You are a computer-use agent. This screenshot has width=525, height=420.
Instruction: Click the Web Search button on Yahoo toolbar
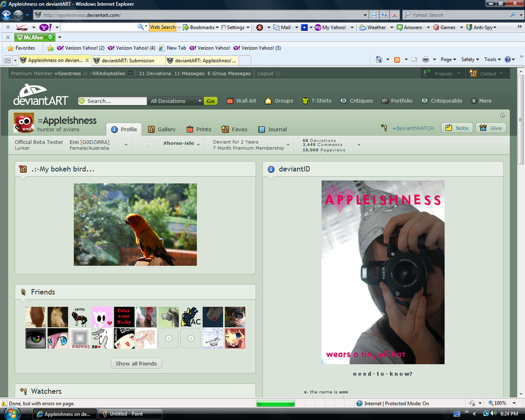pyautogui.click(x=162, y=27)
